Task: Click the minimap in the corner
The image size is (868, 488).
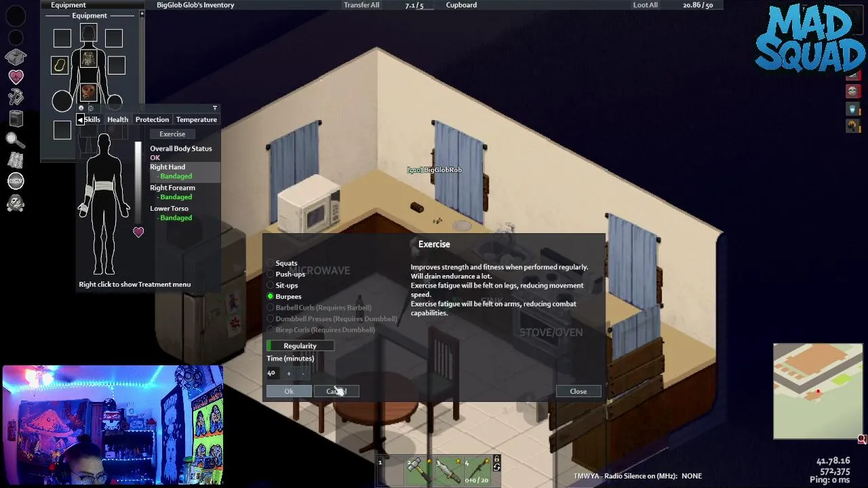Action: click(x=818, y=391)
